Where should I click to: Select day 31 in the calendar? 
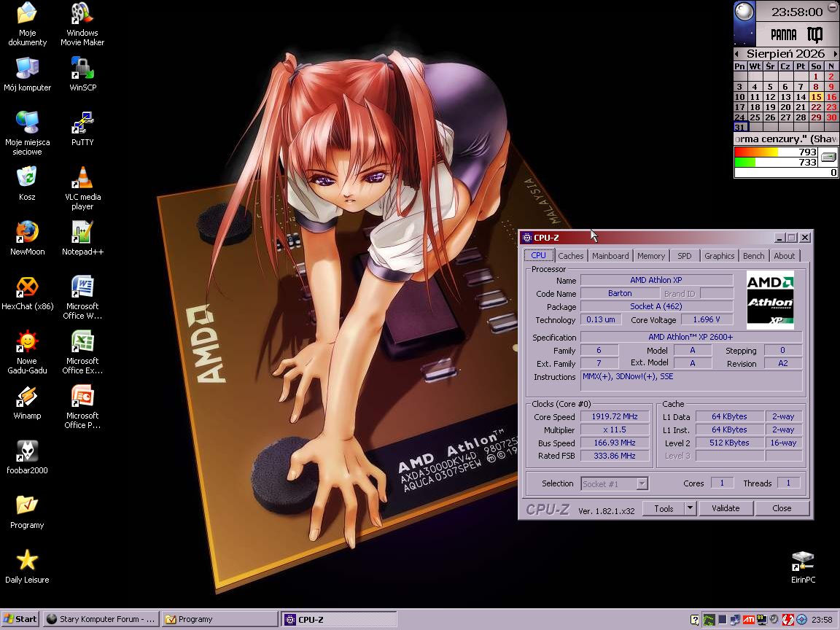pos(740,128)
